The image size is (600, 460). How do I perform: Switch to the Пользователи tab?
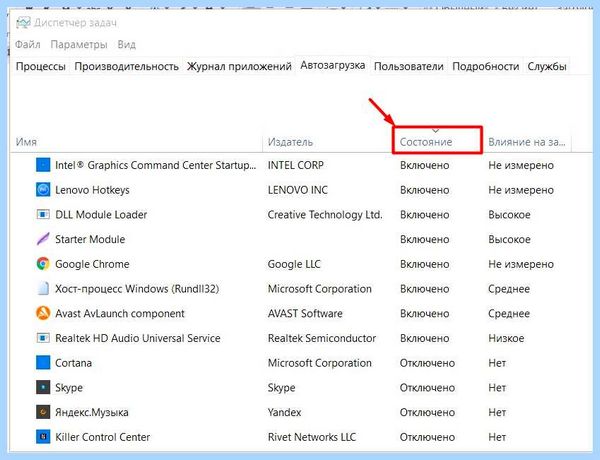(x=409, y=66)
